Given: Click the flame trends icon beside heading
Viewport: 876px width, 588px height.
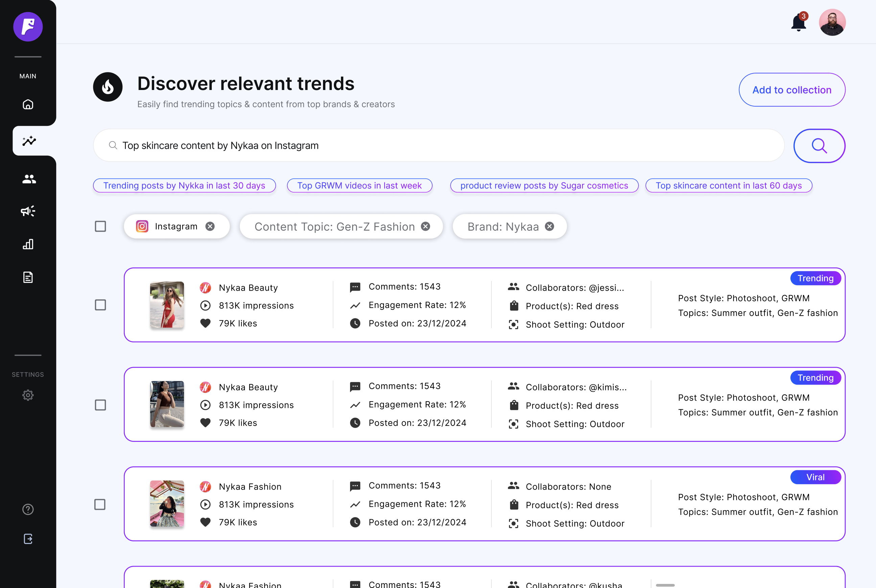Looking at the screenshot, I should coord(108,87).
